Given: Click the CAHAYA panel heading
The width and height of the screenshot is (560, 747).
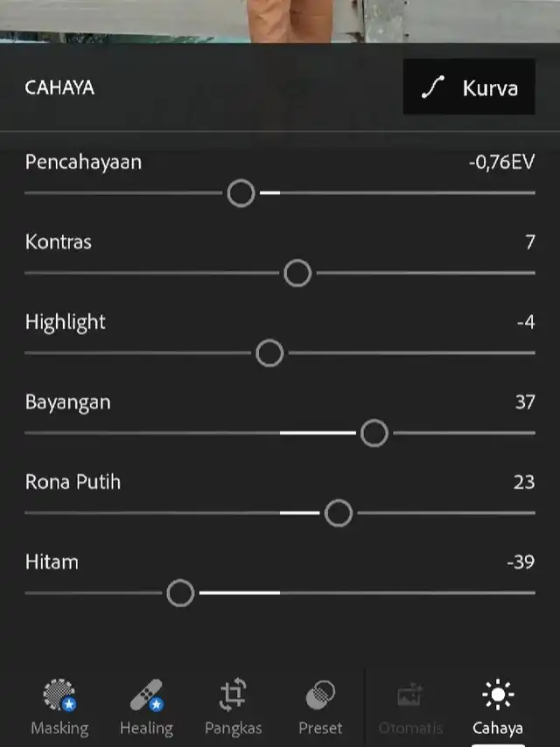Looking at the screenshot, I should click(59, 87).
